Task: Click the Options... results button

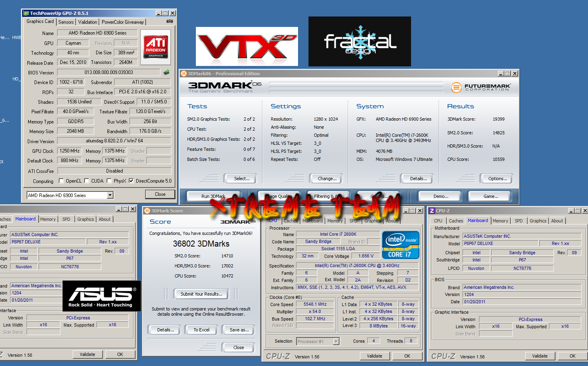Action: [x=498, y=179]
